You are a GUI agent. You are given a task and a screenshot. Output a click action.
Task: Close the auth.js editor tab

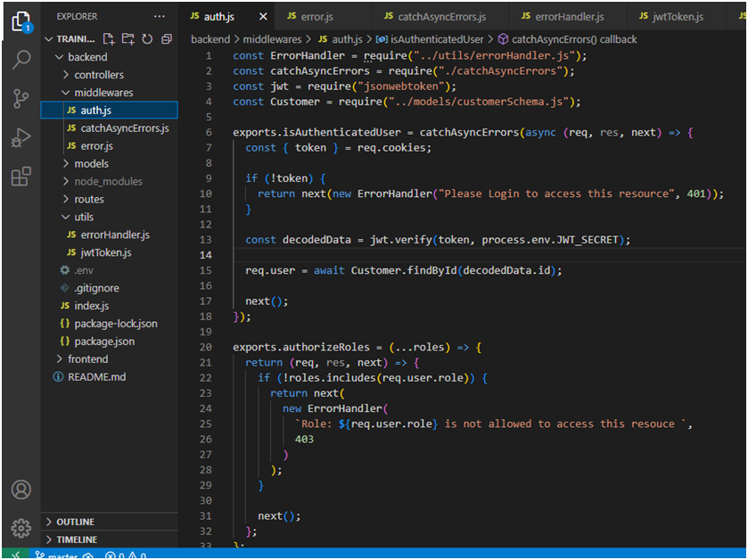[263, 17]
